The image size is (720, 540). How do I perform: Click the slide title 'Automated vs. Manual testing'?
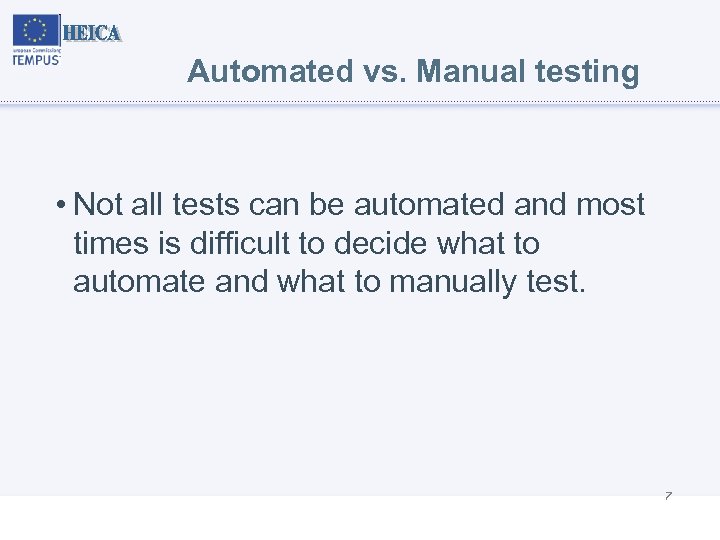click(x=412, y=72)
